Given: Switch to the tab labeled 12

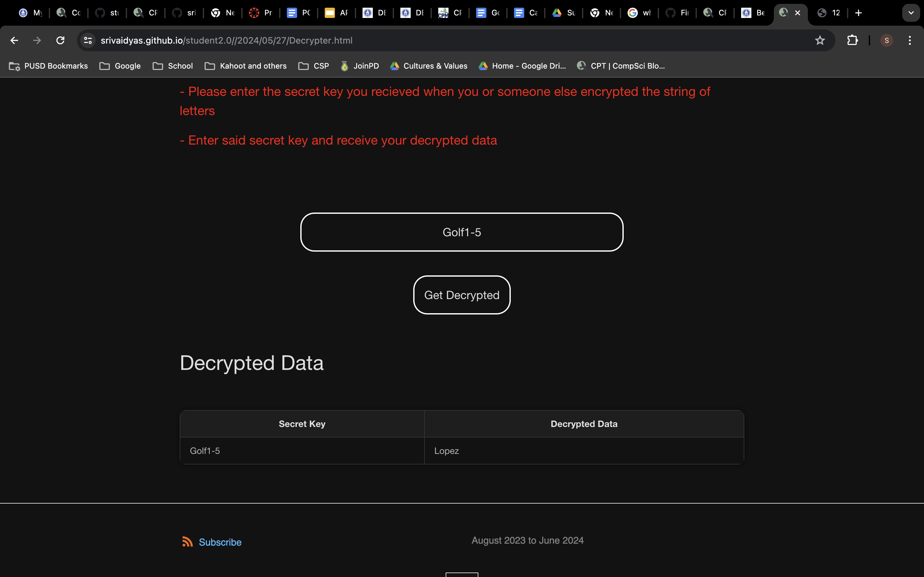Looking at the screenshot, I should tap(828, 13).
